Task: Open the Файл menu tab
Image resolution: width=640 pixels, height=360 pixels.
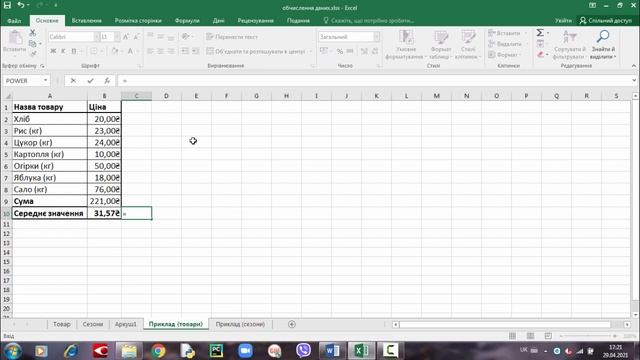Action: coord(14,20)
